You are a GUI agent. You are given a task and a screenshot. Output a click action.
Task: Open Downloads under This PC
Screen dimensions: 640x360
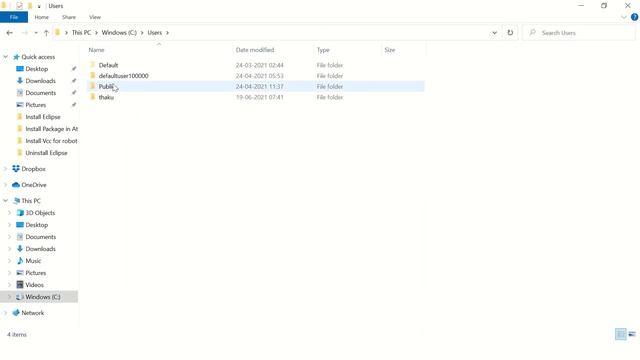[x=40, y=249]
